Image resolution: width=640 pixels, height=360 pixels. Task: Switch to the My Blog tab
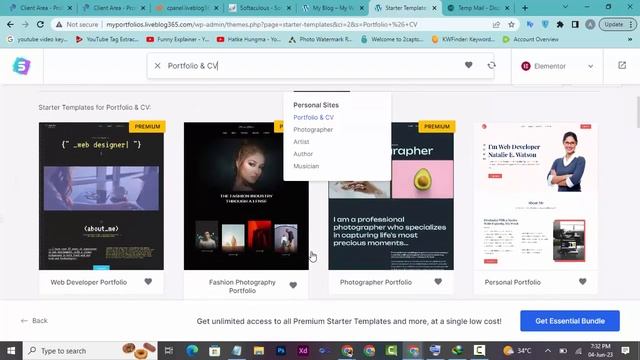(x=333, y=8)
